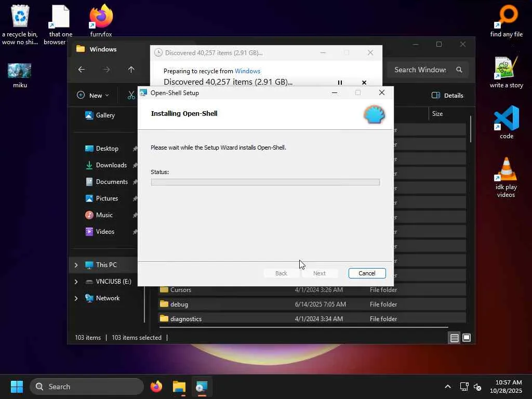The image size is (532, 399).
Task: Click Explorer horizontal scrollbar
Action: 303,327
